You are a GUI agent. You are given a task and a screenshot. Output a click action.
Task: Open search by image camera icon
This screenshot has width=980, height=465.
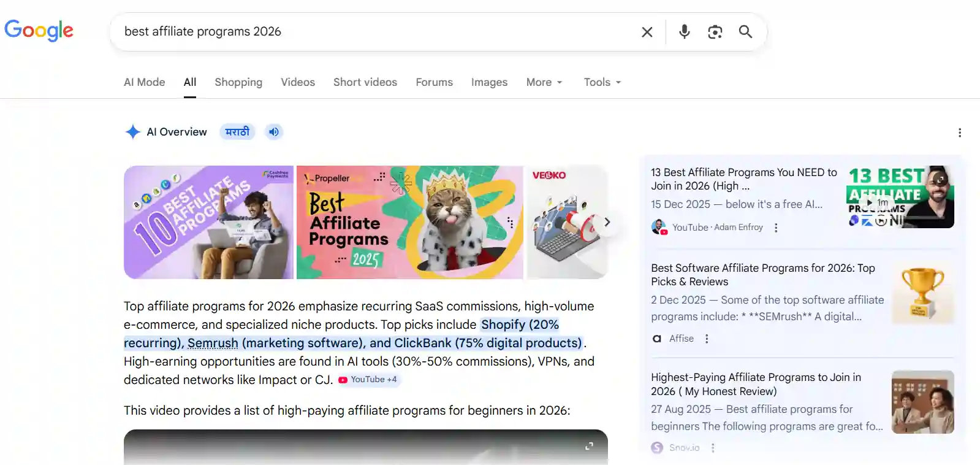715,32
